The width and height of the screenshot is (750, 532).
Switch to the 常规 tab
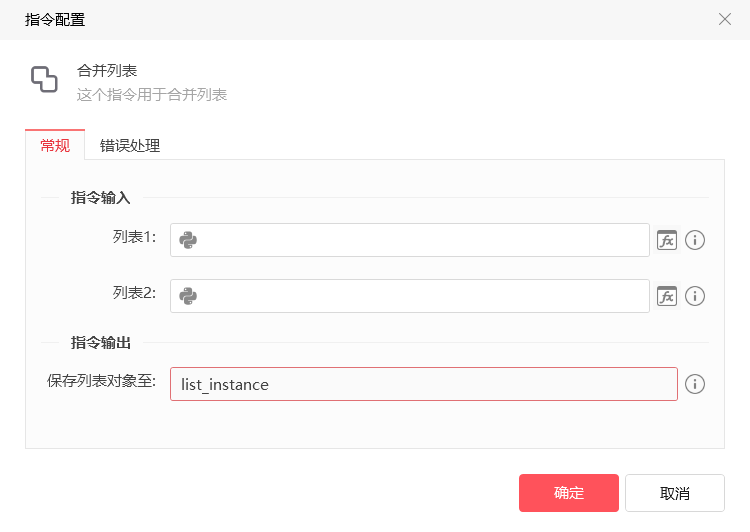point(55,146)
